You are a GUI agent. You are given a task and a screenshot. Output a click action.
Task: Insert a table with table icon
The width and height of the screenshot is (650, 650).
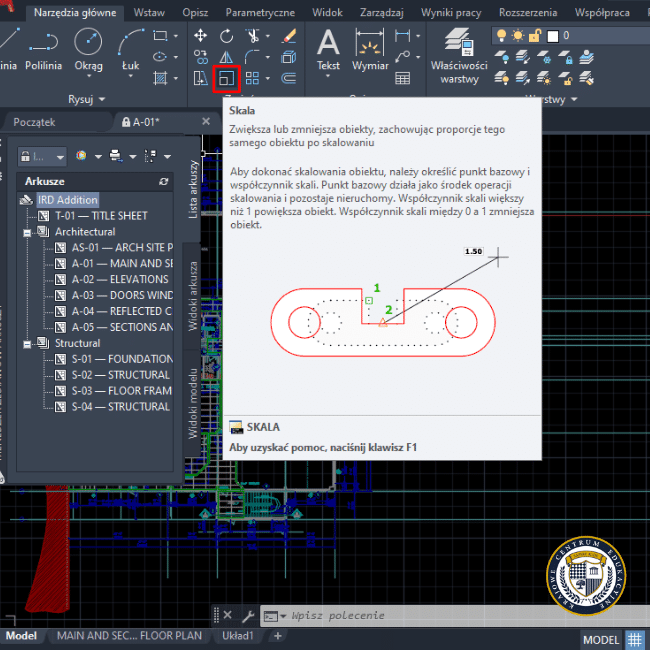pyautogui.click(x=403, y=78)
